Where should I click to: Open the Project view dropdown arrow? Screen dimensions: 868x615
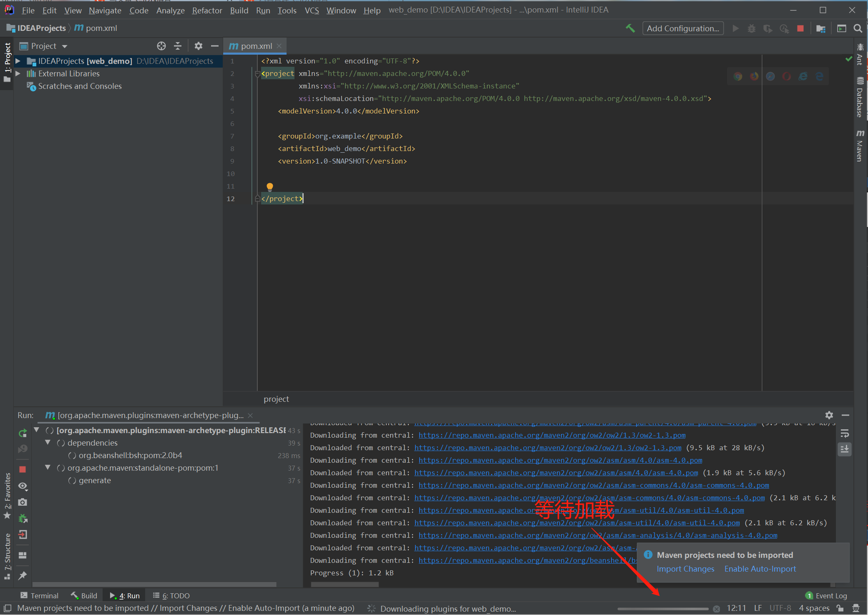click(x=65, y=46)
